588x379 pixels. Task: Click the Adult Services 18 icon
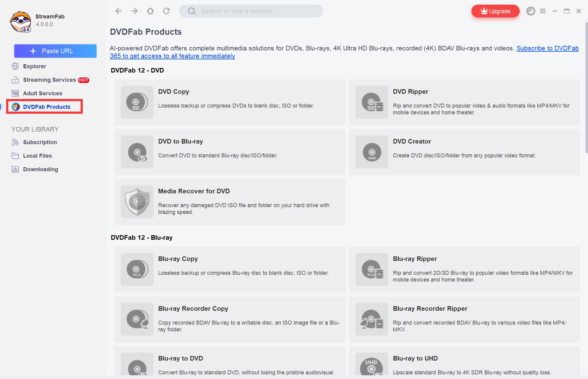(15, 93)
